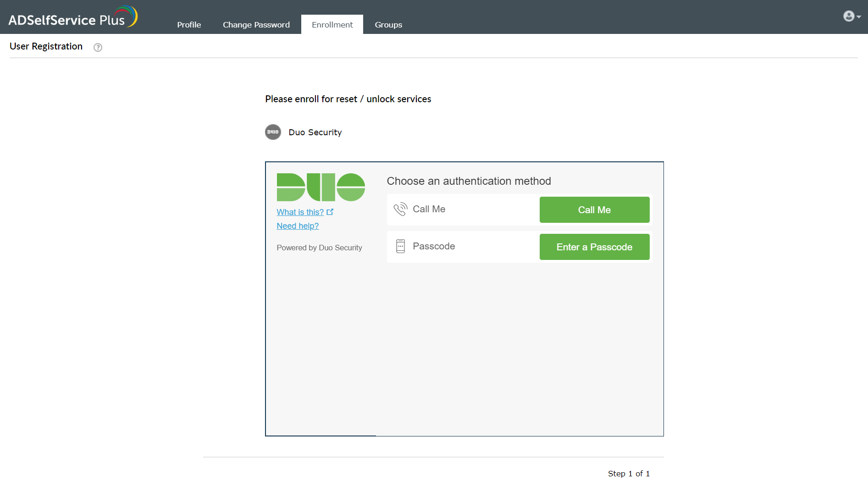868x491 pixels.
Task: Click the "Step 1 of 1" indicator
Action: pos(629,474)
